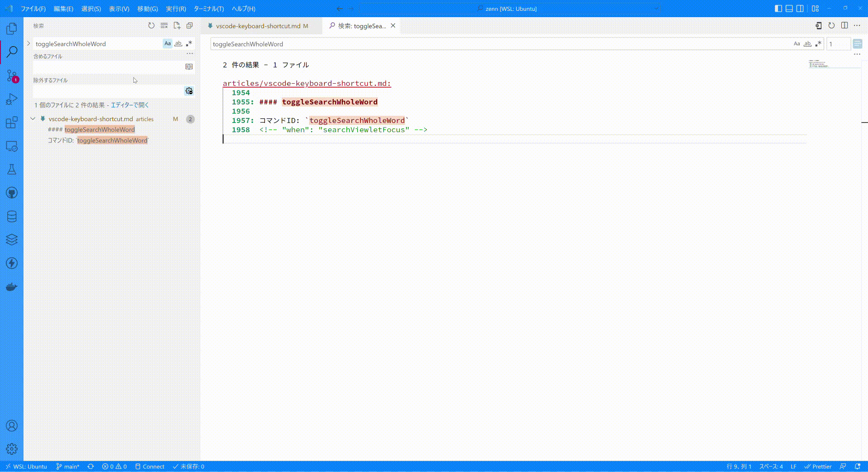This screenshot has width=868, height=472.
Task: Open the file from the search editor toolbar
Action: tap(819, 26)
